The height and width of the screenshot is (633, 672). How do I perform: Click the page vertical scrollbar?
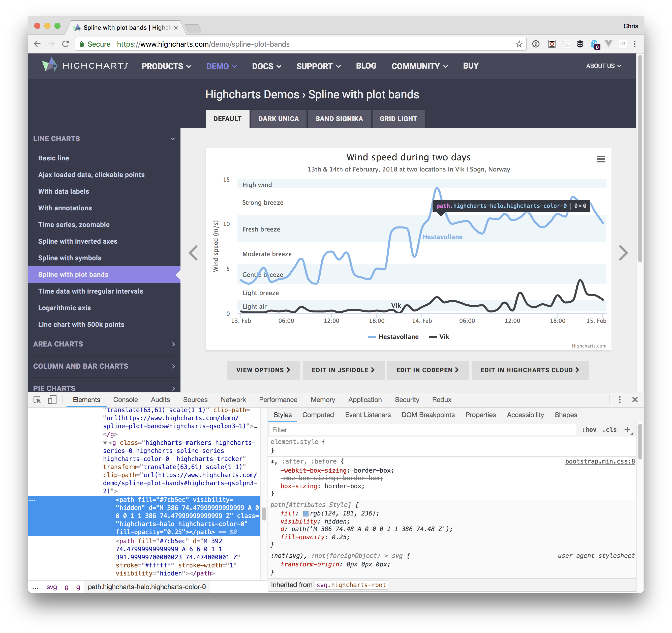pyautogui.click(x=640, y=159)
